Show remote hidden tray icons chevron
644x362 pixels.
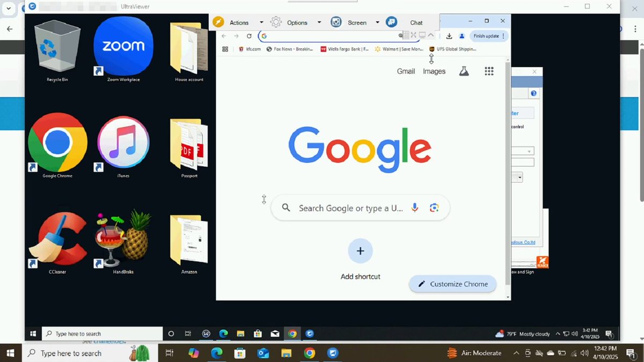point(558,334)
